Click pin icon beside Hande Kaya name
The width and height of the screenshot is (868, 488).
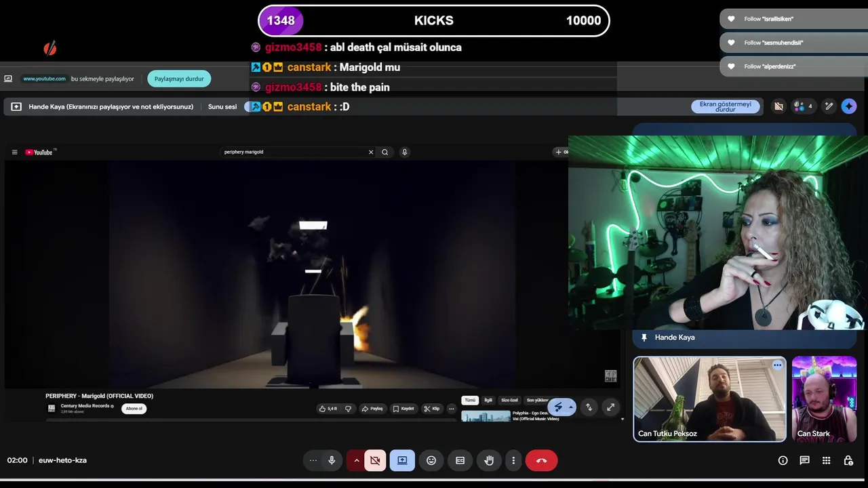[x=644, y=338]
